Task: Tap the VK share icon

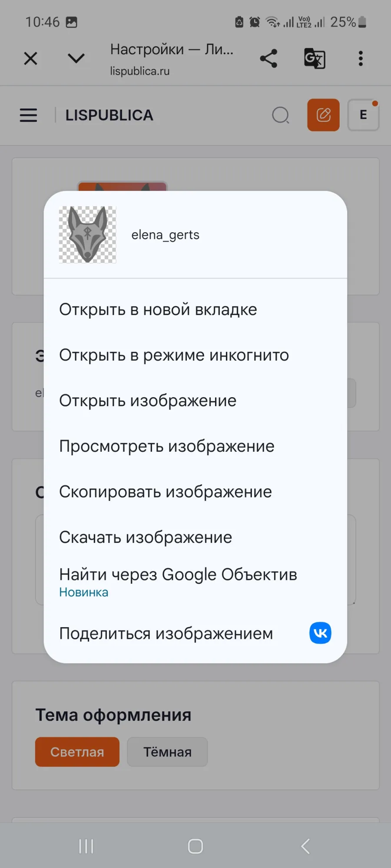Action: (x=320, y=633)
